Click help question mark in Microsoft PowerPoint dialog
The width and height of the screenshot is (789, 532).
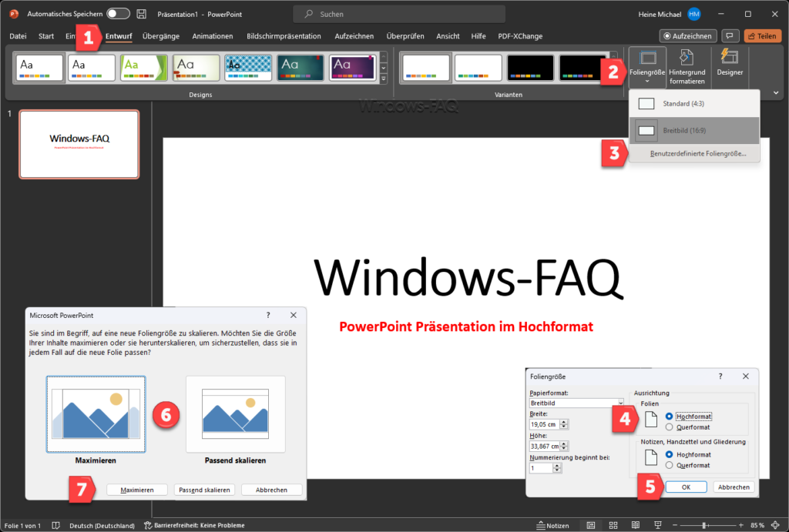pyautogui.click(x=267, y=316)
